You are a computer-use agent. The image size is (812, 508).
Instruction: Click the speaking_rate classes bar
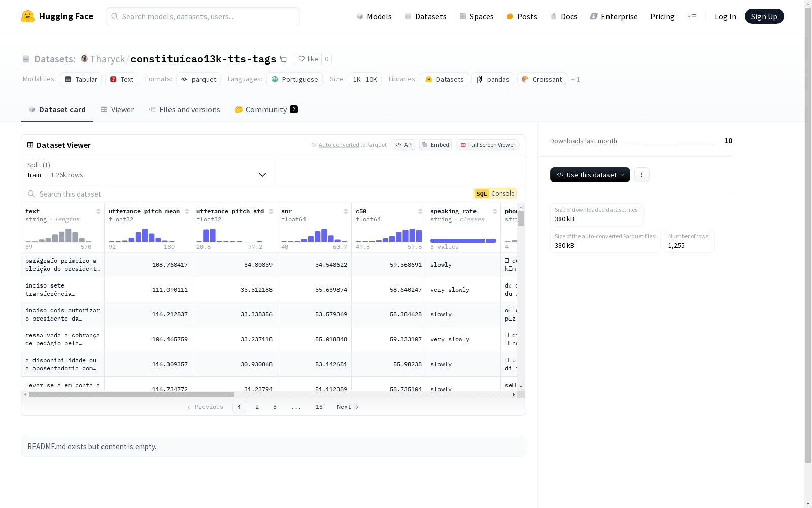click(x=463, y=241)
